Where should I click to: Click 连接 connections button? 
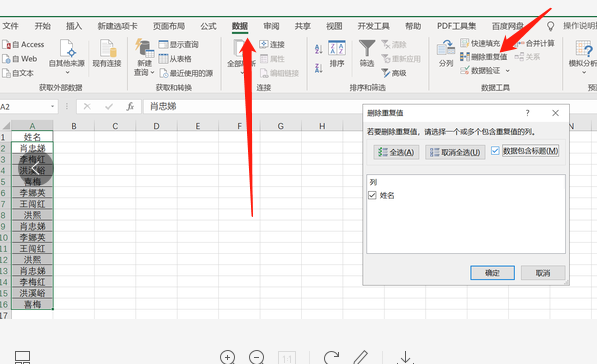pos(272,45)
